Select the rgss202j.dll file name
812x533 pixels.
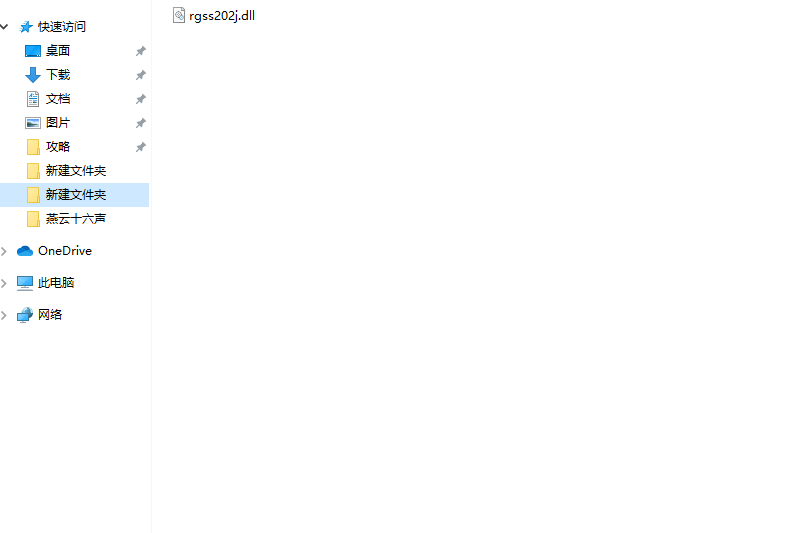coord(222,16)
